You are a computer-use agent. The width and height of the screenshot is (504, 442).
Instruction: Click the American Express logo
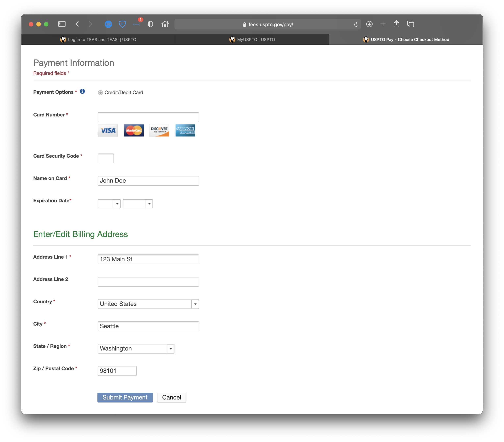pos(185,130)
